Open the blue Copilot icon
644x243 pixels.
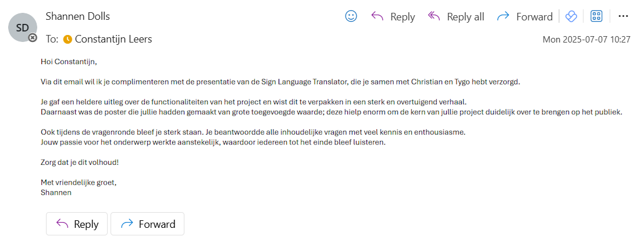pyautogui.click(x=571, y=16)
